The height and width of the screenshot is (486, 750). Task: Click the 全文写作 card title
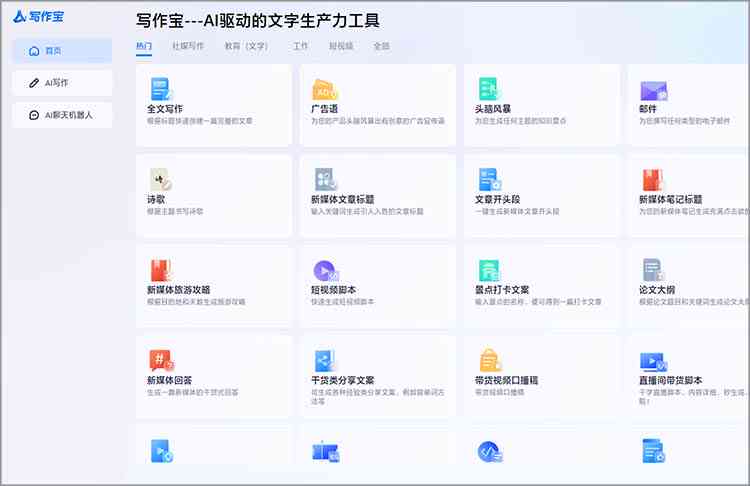pyautogui.click(x=165, y=109)
